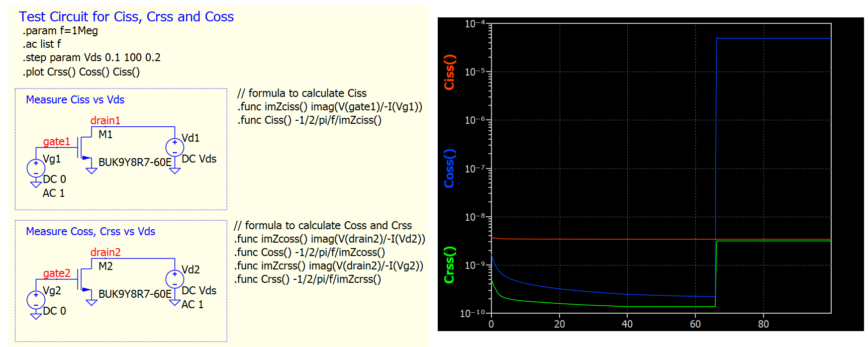
Task: Select the M1 MOSFET symbol
Action: [85, 148]
